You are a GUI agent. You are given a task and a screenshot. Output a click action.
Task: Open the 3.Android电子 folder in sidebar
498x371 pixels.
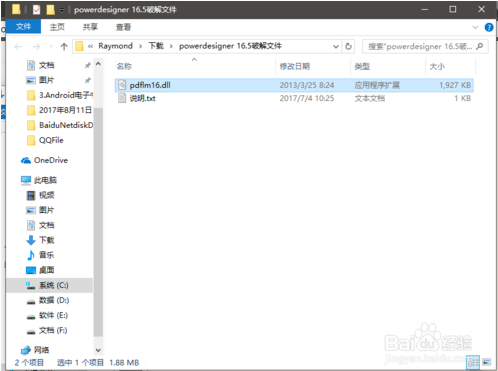coord(59,95)
